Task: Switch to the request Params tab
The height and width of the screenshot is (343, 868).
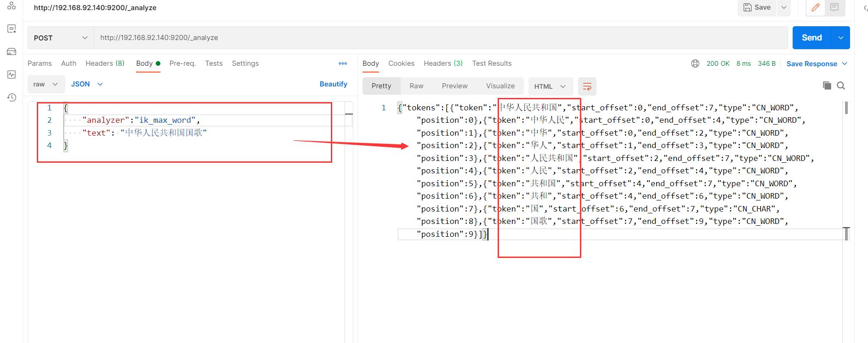Action: (40, 63)
